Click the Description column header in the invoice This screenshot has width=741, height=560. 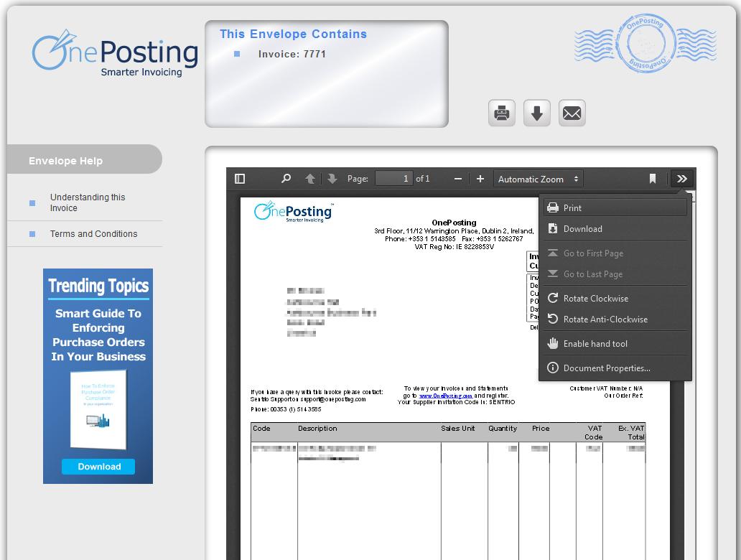(x=317, y=429)
